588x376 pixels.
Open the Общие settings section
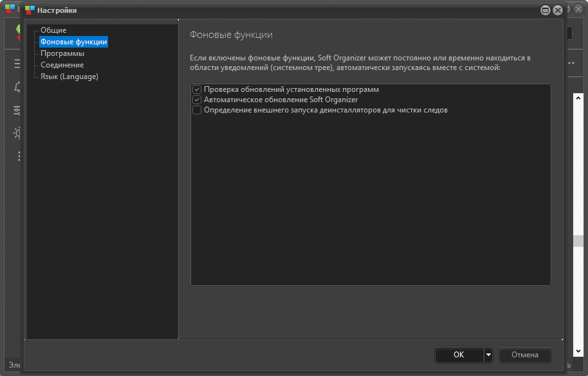[x=53, y=30]
